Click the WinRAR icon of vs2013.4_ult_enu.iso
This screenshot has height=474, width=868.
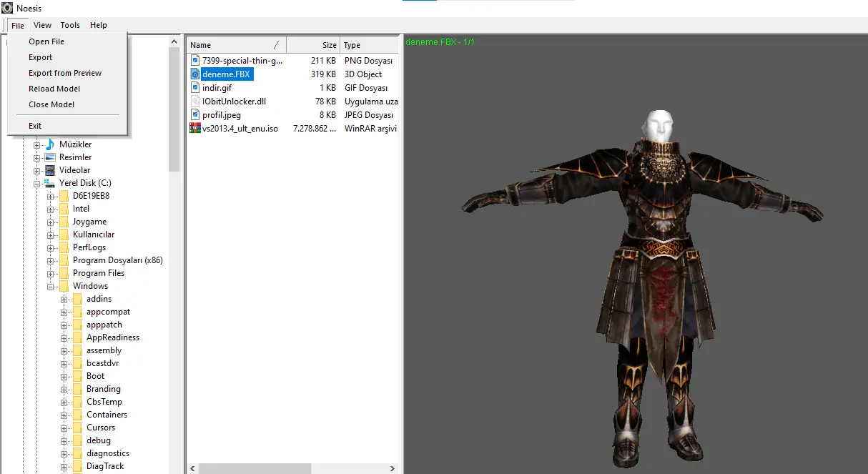[195, 129]
